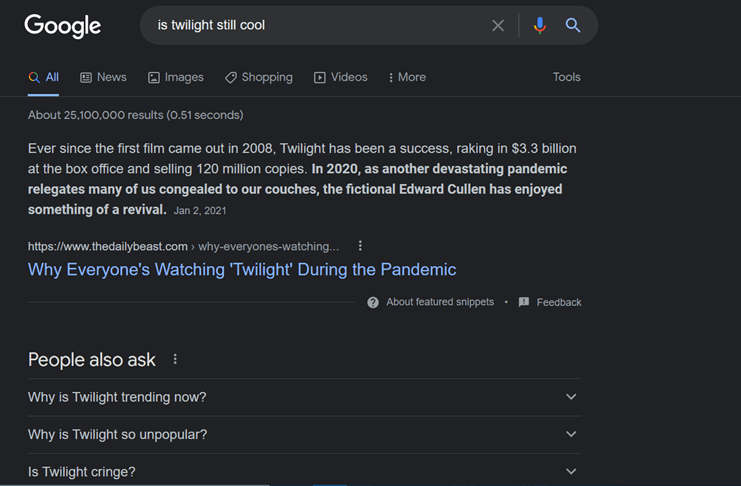Image resolution: width=741 pixels, height=486 pixels.
Task: Select the All results tab
Action: click(x=43, y=77)
